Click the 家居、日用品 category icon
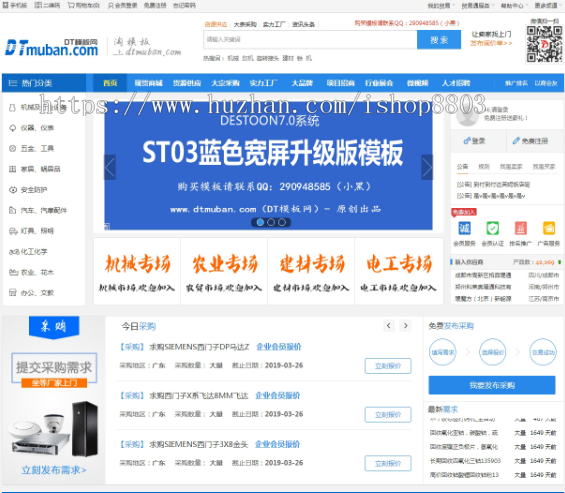This screenshot has width=565, height=493. coord(13,169)
